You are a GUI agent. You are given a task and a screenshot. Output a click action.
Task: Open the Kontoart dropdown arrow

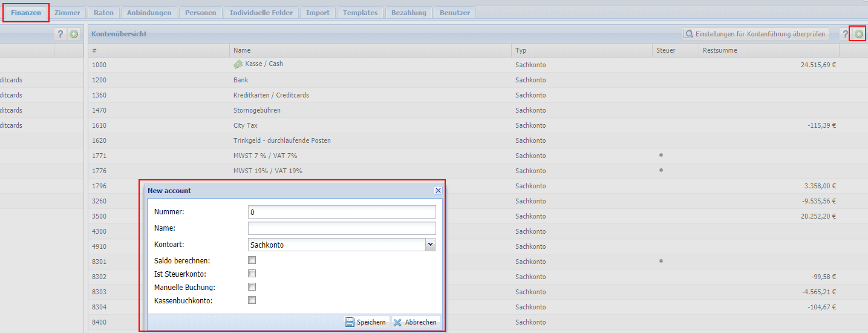click(430, 245)
